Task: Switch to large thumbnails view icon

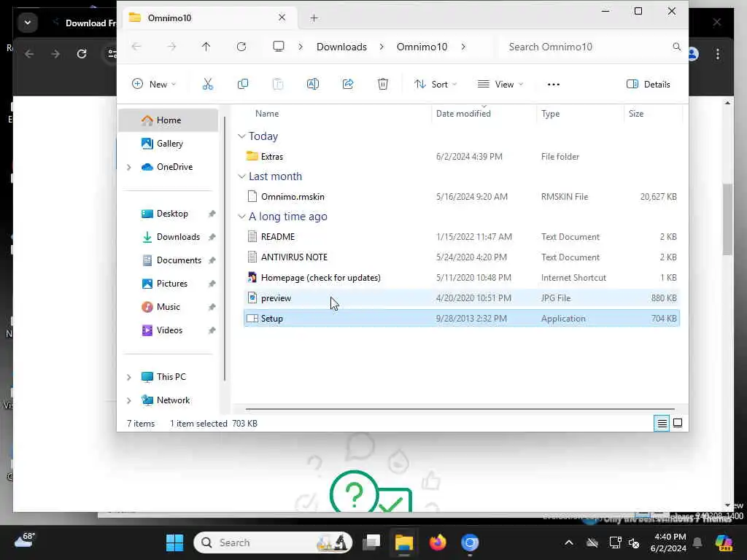Action: click(x=678, y=423)
